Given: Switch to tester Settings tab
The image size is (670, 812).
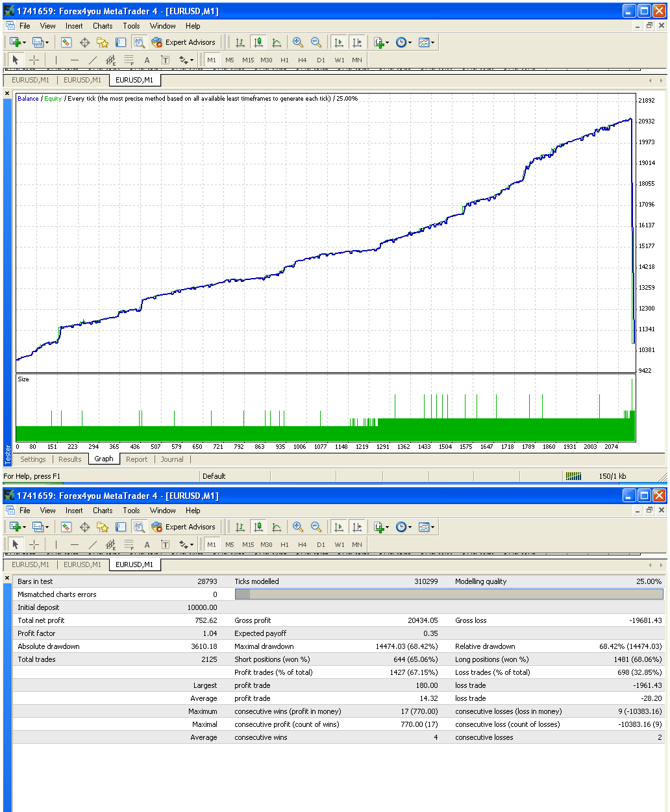Looking at the screenshot, I should [x=32, y=459].
